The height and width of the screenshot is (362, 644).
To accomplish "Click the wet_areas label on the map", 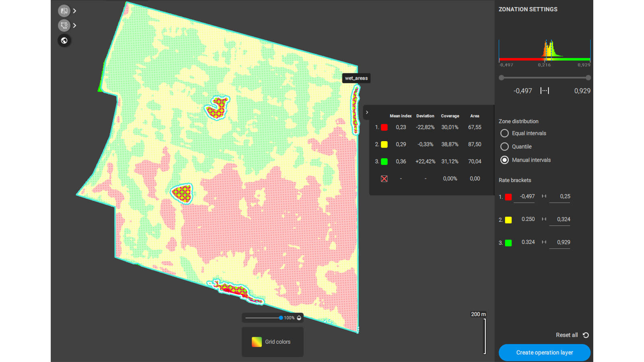I will click(356, 78).
